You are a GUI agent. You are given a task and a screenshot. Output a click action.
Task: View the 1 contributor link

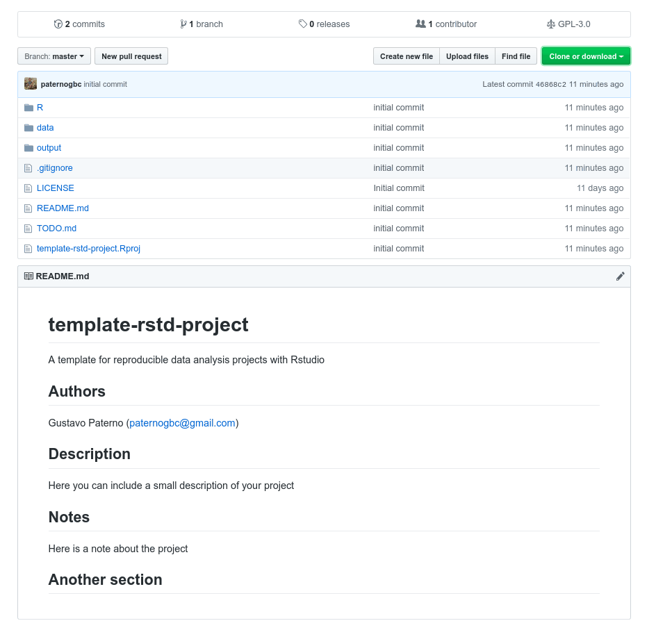coord(446,24)
